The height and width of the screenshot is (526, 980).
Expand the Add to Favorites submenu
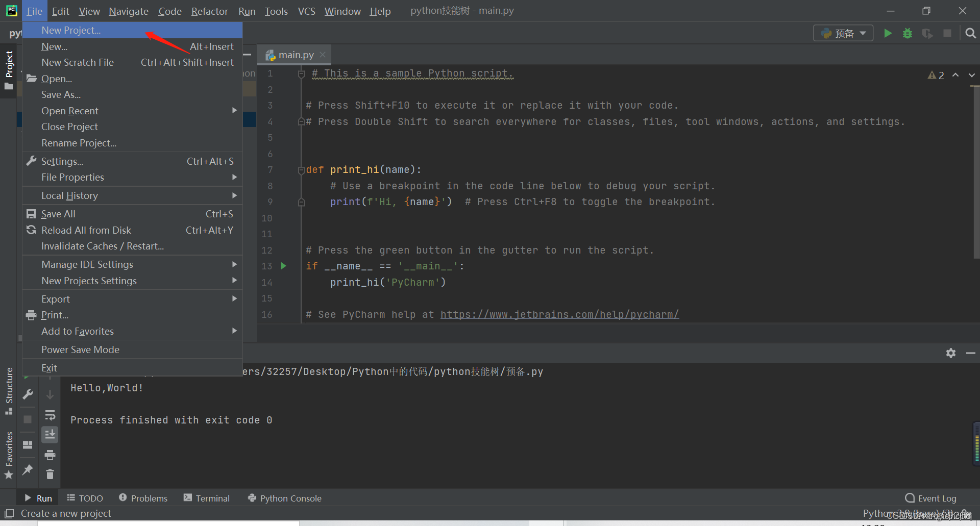(132, 331)
